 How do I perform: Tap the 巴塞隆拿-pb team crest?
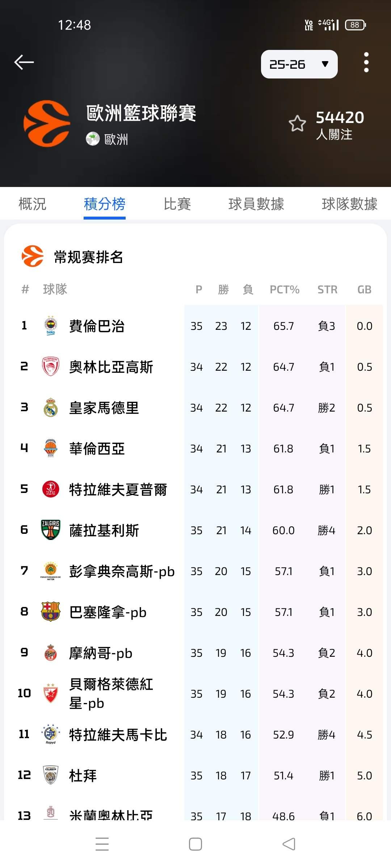(51, 612)
